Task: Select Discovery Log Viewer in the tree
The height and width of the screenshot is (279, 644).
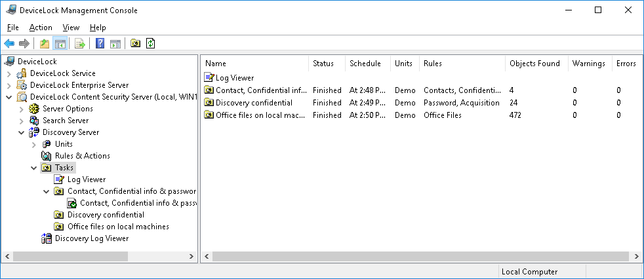Action: [91, 238]
